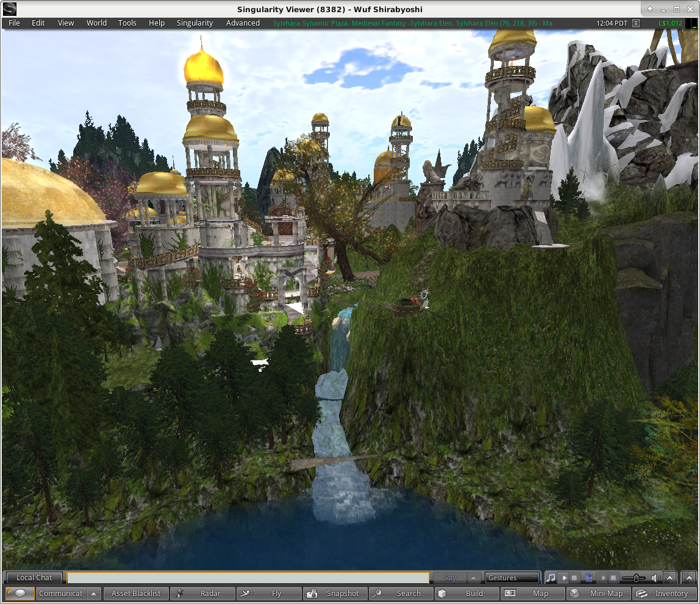The width and height of the screenshot is (700, 604).
Task: Adjust the master volume slider
Action: [x=634, y=578]
